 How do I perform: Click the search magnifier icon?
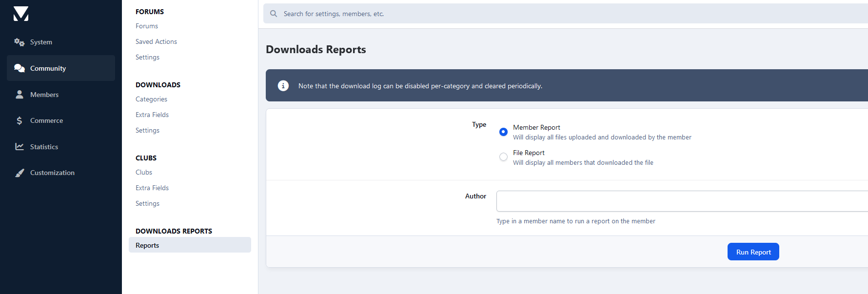pyautogui.click(x=274, y=14)
